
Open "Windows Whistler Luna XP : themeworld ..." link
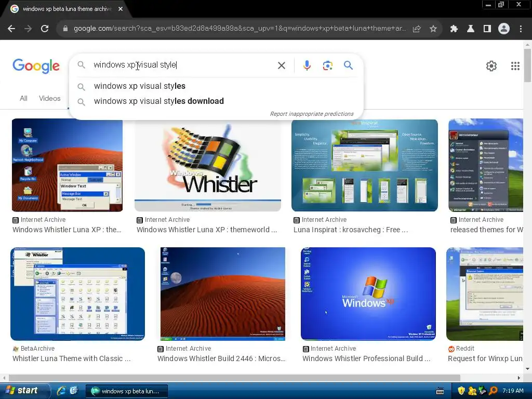(x=207, y=230)
